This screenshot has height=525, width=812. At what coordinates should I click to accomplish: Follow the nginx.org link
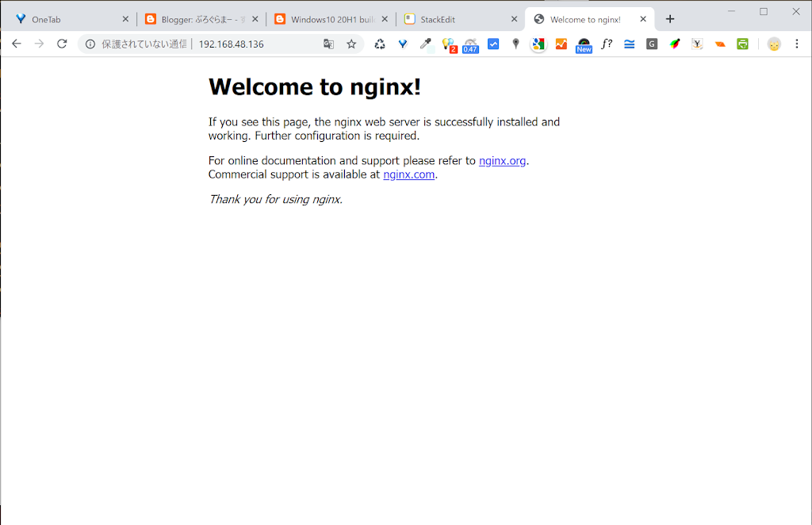[502, 160]
